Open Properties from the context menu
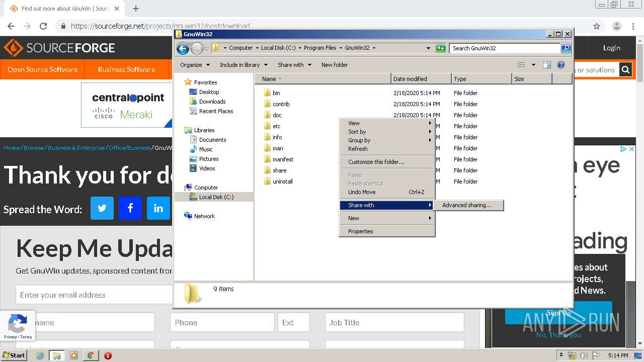644x362 pixels. pyautogui.click(x=387, y=231)
